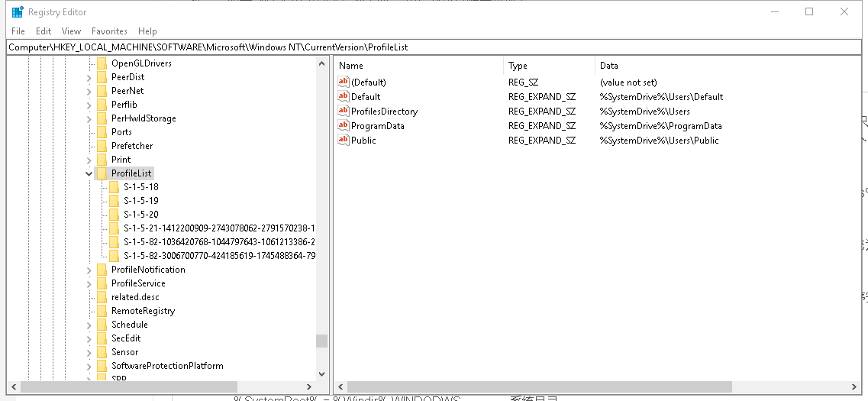
Task: Select the OpenGLDrivers folder icon
Action: click(102, 63)
